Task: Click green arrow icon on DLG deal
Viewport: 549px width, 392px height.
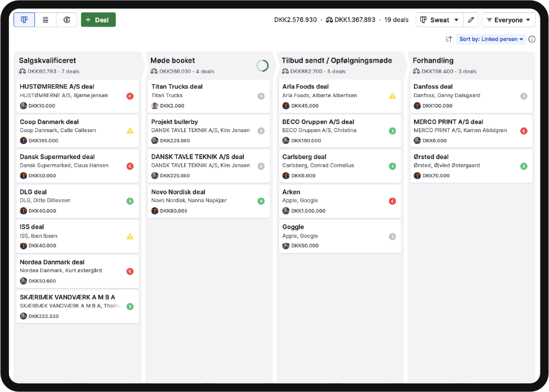Action: (x=130, y=201)
